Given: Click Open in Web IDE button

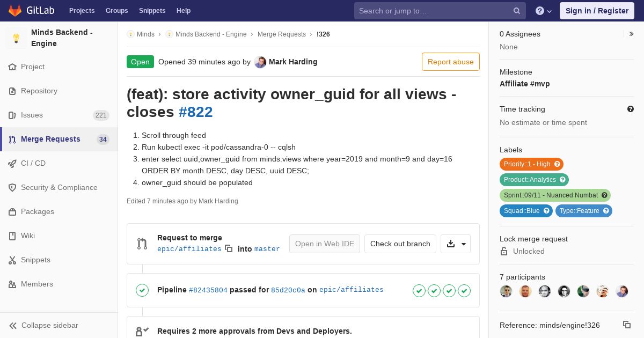Looking at the screenshot, I should pyautogui.click(x=325, y=244).
